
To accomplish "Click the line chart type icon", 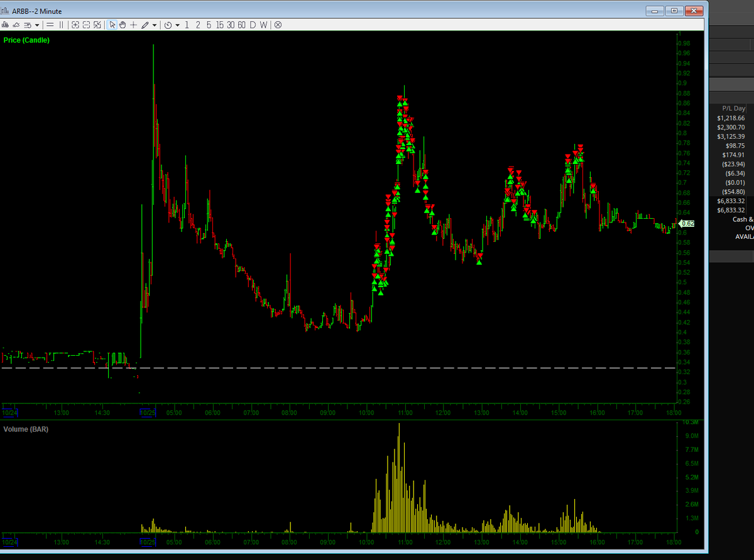I will click(16, 25).
